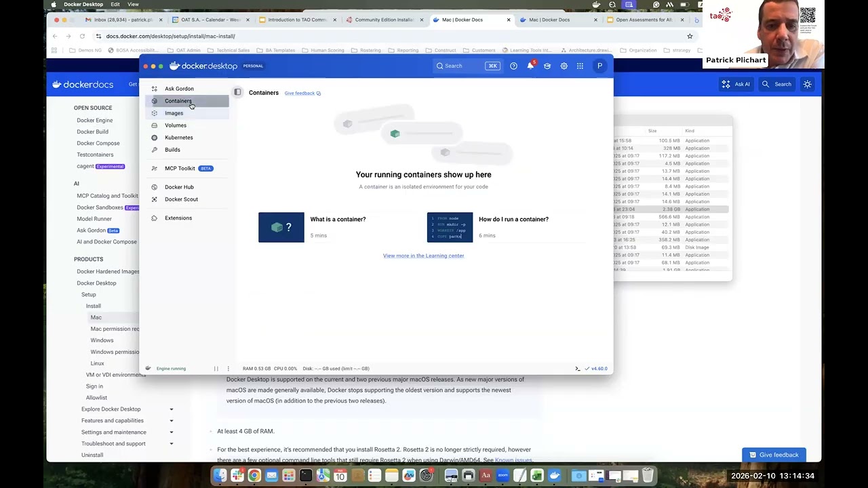The height and width of the screenshot is (488, 868).
Task: Collapse the Docker Desktop sidebar panel icon
Action: tap(237, 92)
